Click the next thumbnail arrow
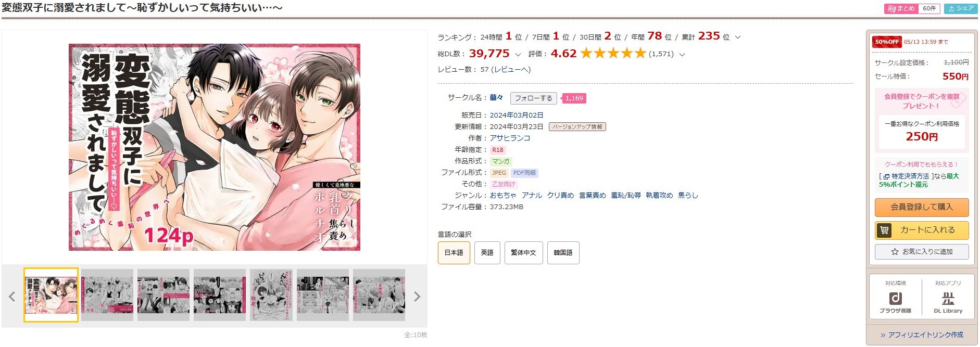The width and height of the screenshot is (980, 347). coord(417,297)
